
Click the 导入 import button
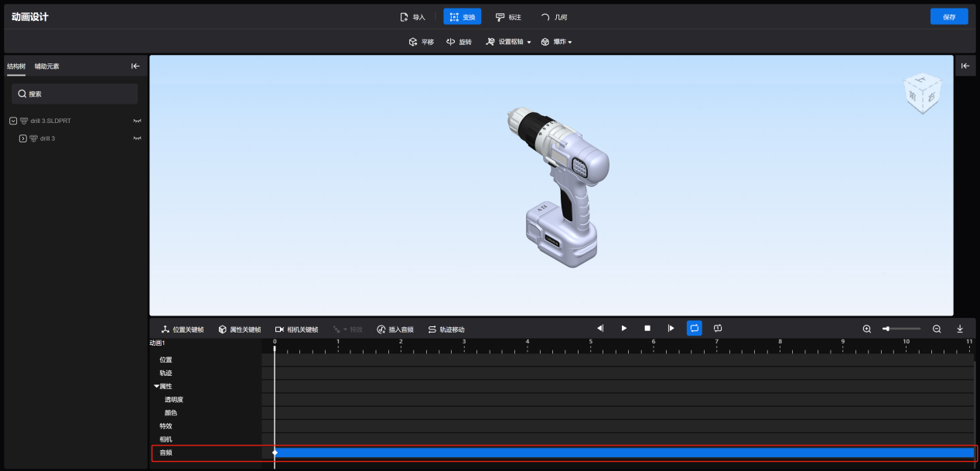tap(412, 17)
